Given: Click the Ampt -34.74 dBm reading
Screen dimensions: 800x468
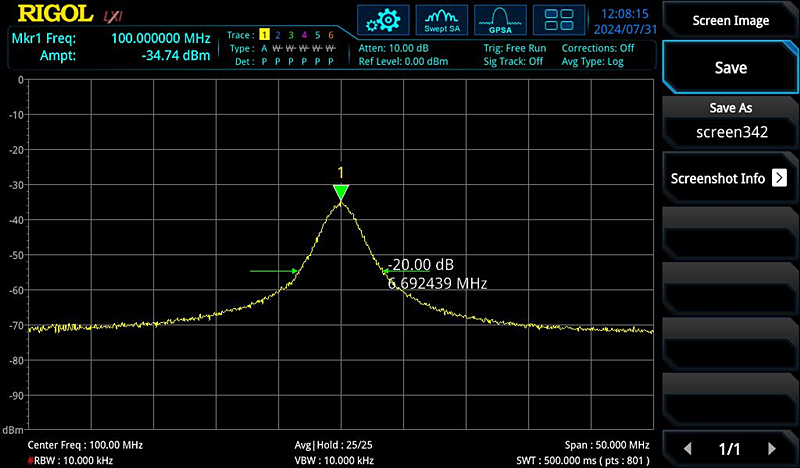Looking at the screenshot, I should point(176,55).
